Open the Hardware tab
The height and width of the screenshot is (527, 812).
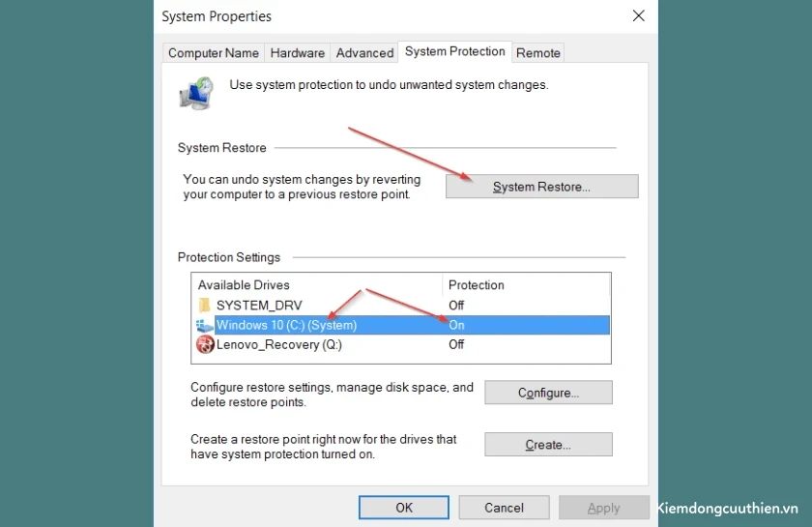tap(298, 53)
